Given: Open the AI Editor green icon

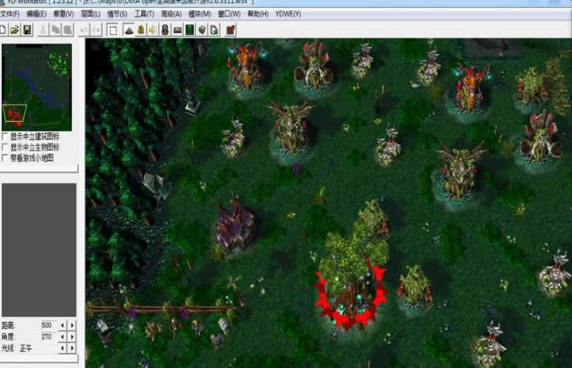Looking at the screenshot, I should pyautogui.click(x=190, y=30).
